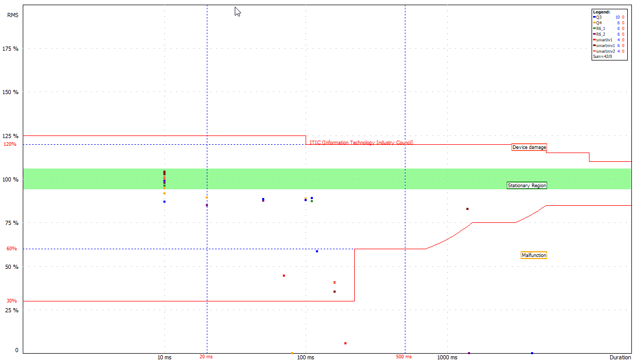
Task: Select smartlv1 entry in the legend
Action: click(x=609, y=40)
